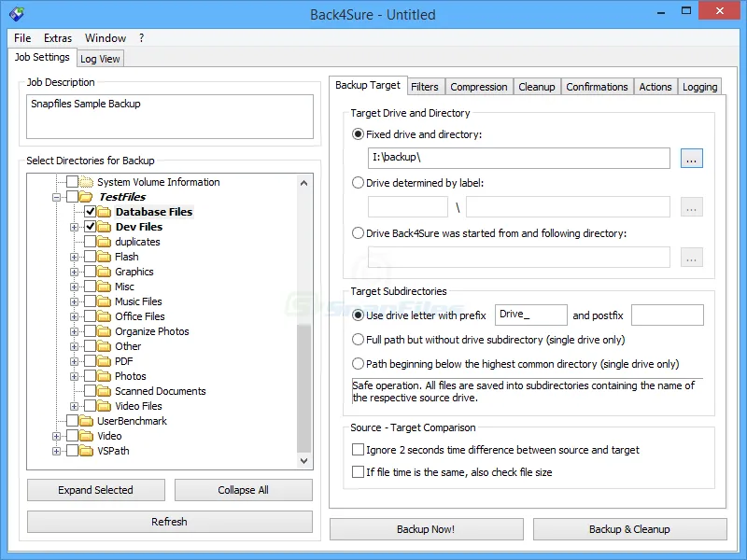This screenshot has height=560, width=747.
Task: Click the Job Description text box
Action: tap(170, 117)
